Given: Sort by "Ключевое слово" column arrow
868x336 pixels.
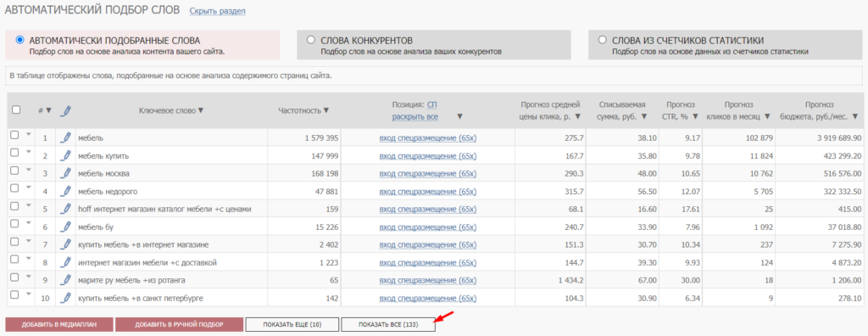Looking at the screenshot, I should (200, 110).
